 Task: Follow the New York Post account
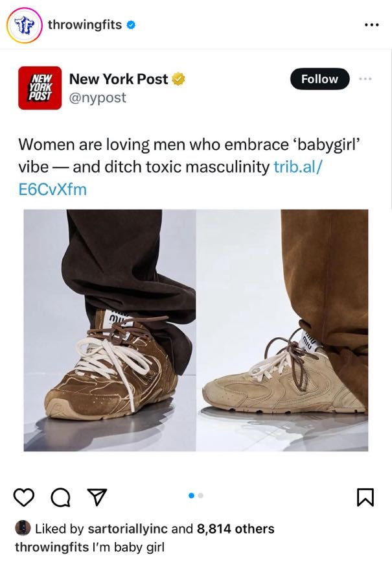click(x=319, y=78)
